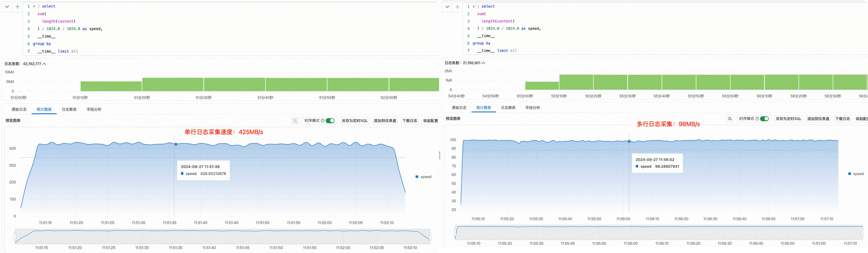Image resolution: width=868 pixels, height=253 pixels.
Task: Collapse histogram via caret next to 21,166,901
Action: 484,63
